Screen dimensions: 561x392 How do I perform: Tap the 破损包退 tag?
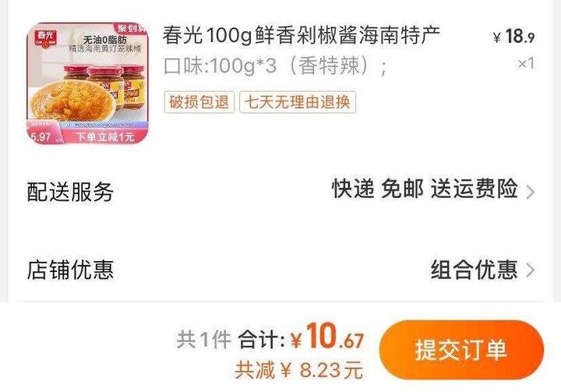click(x=199, y=102)
